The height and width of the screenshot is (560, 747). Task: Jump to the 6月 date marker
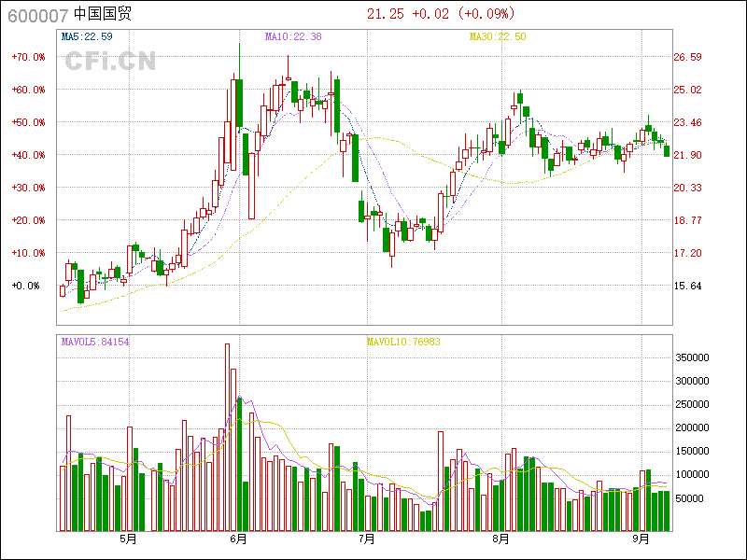(238, 539)
